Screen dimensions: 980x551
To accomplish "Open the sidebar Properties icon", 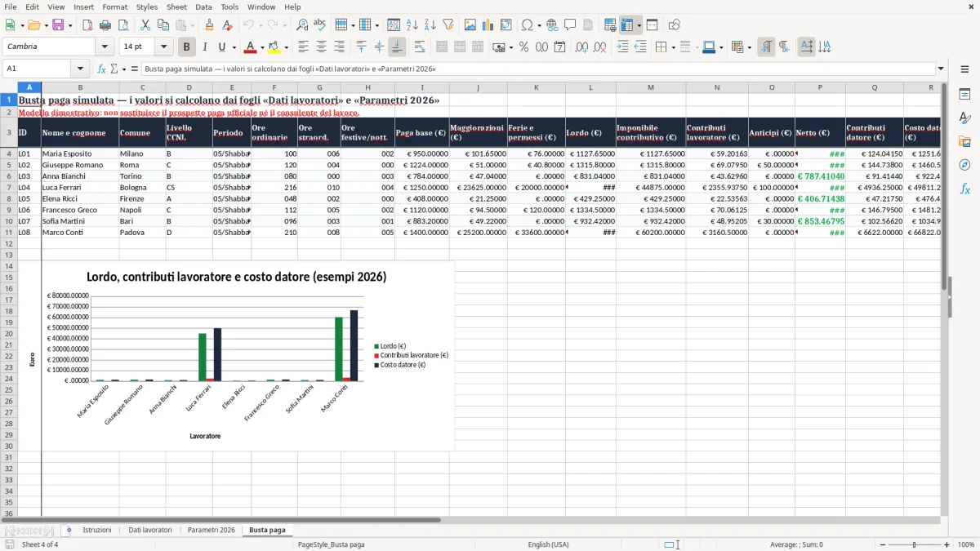I will pyautogui.click(x=964, y=94).
